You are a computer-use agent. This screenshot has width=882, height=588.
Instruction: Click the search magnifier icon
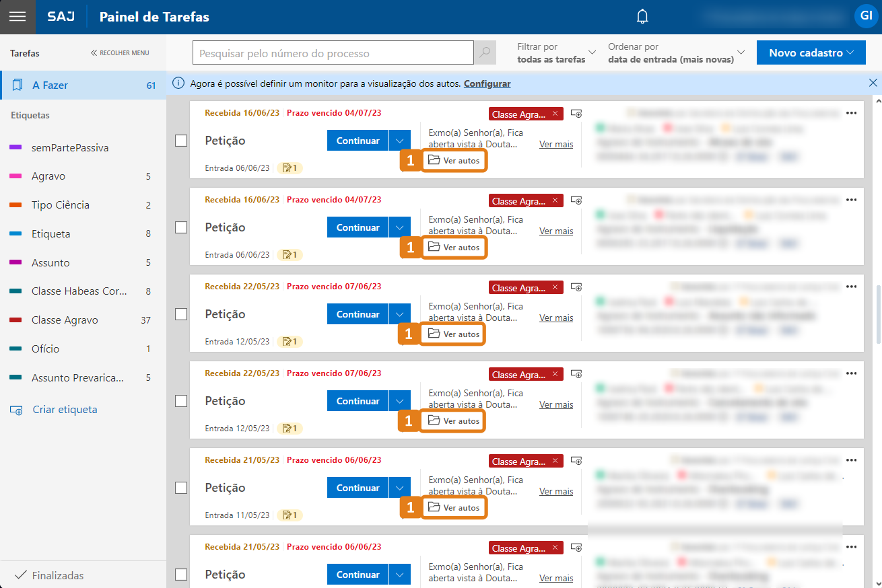pos(485,53)
